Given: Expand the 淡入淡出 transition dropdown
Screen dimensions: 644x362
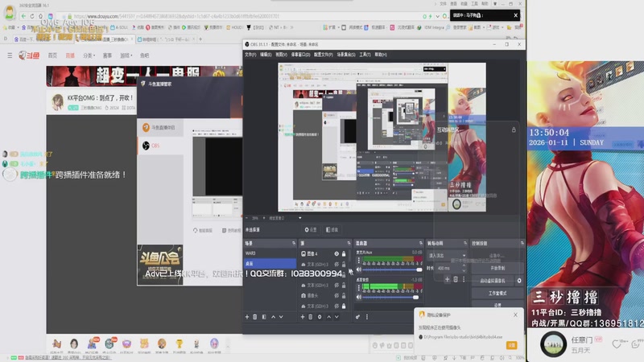Looking at the screenshot, I should [447, 255].
